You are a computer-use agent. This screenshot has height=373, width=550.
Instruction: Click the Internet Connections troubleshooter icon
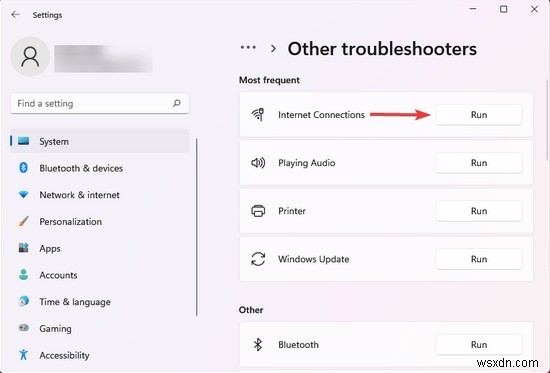tap(258, 114)
